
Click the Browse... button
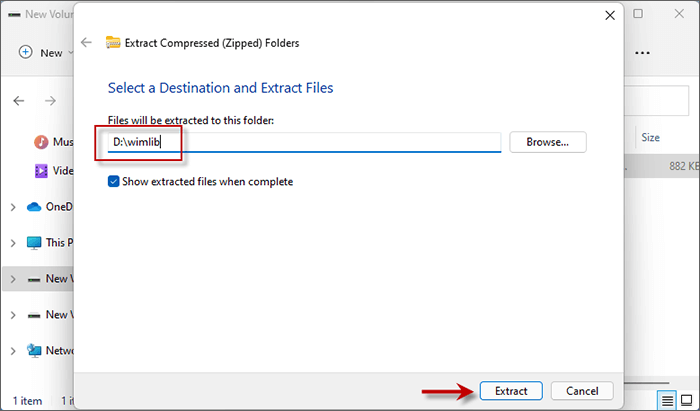547,142
